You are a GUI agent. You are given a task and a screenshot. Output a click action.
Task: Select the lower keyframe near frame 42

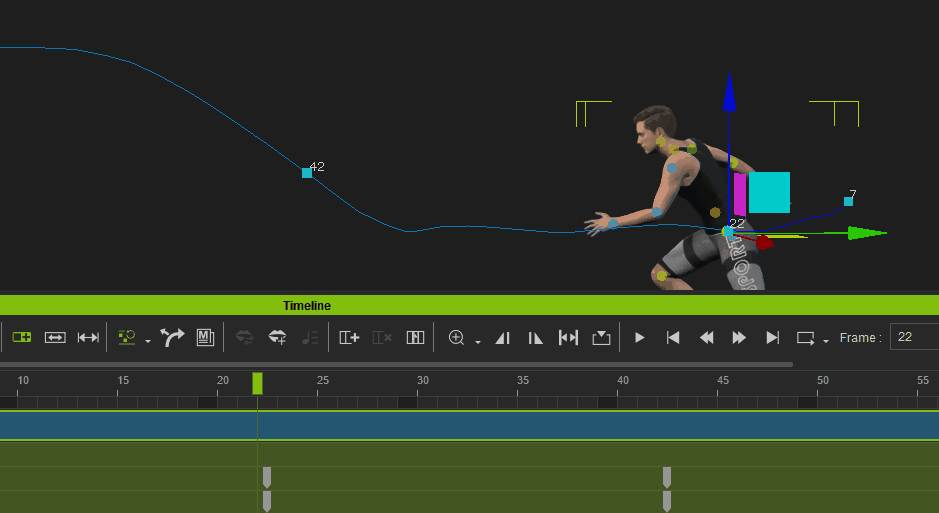click(667, 501)
